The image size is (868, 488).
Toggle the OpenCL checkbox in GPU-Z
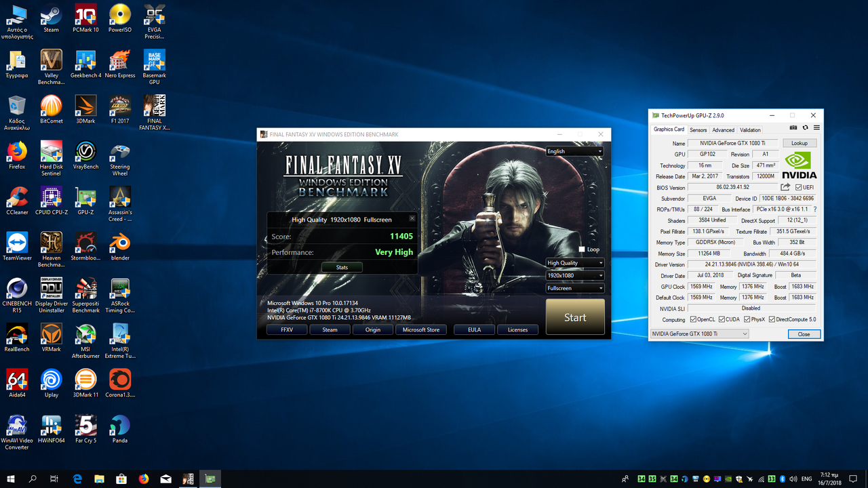(x=693, y=319)
